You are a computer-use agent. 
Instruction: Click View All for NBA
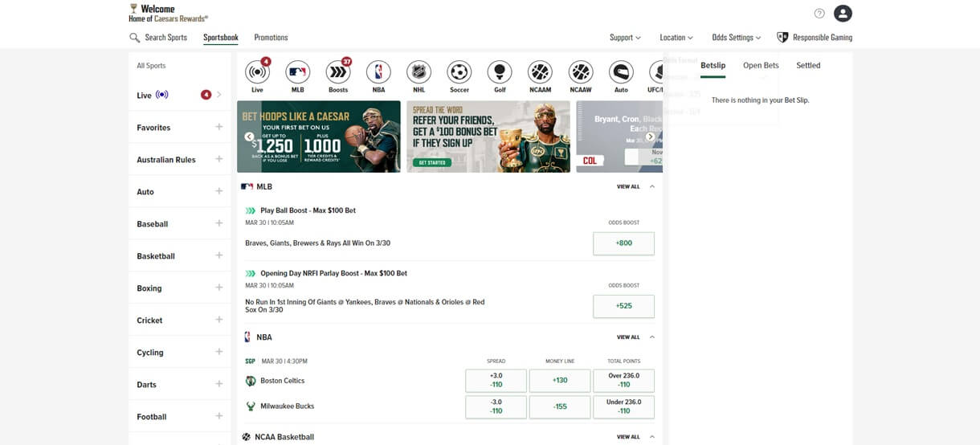(x=628, y=337)
